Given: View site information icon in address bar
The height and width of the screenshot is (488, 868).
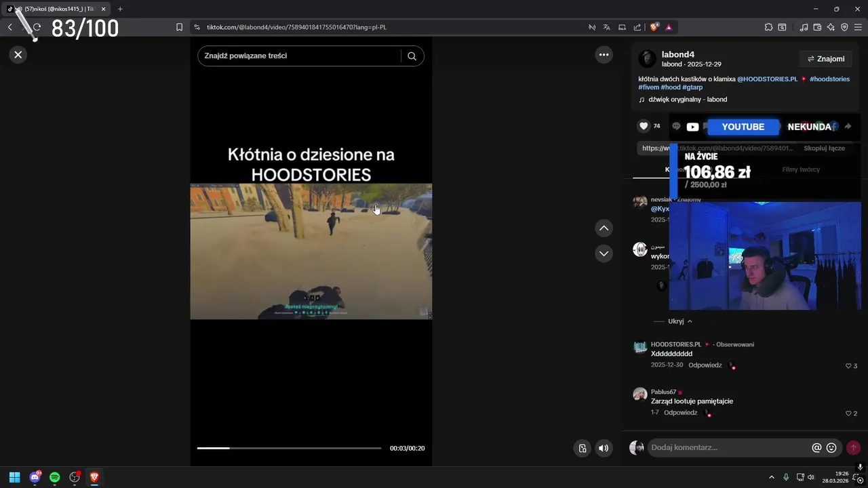Looking at the screenshot, I should click(197, 27).
